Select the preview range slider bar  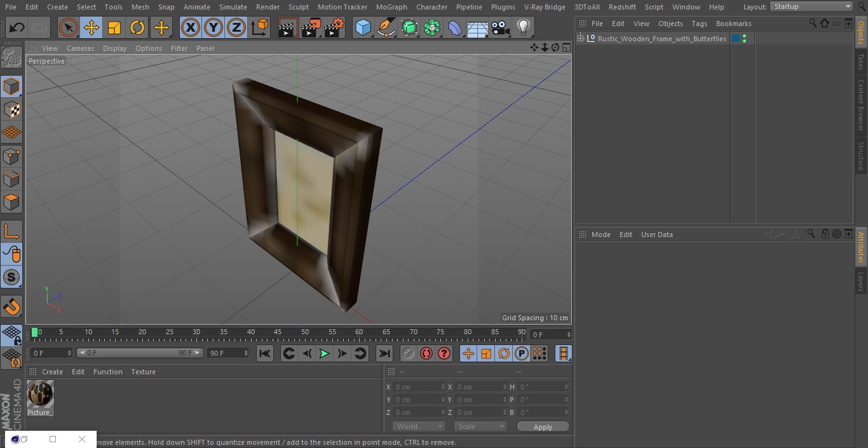[140, 353]
